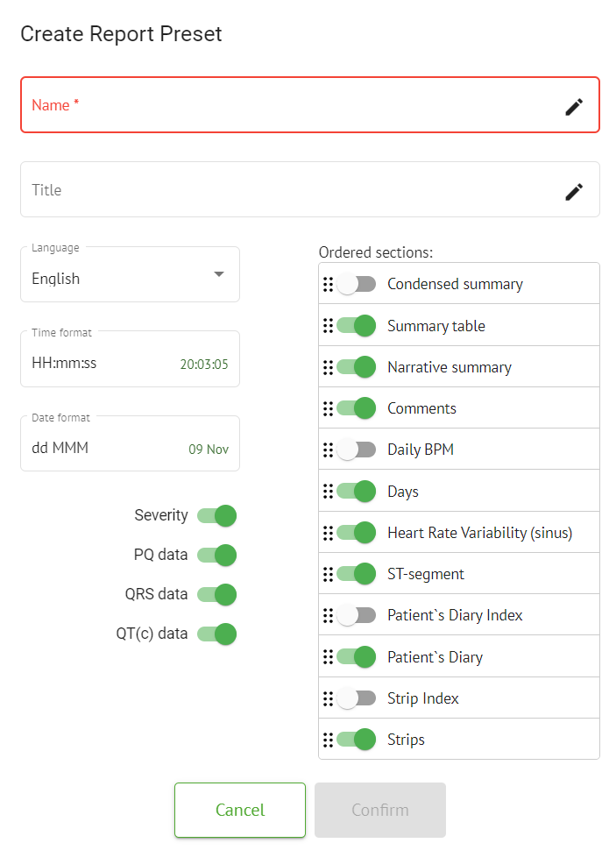This screenshot has height=850, width=616.
Task: Open the Language dropdown
Action: pos(130,275)
